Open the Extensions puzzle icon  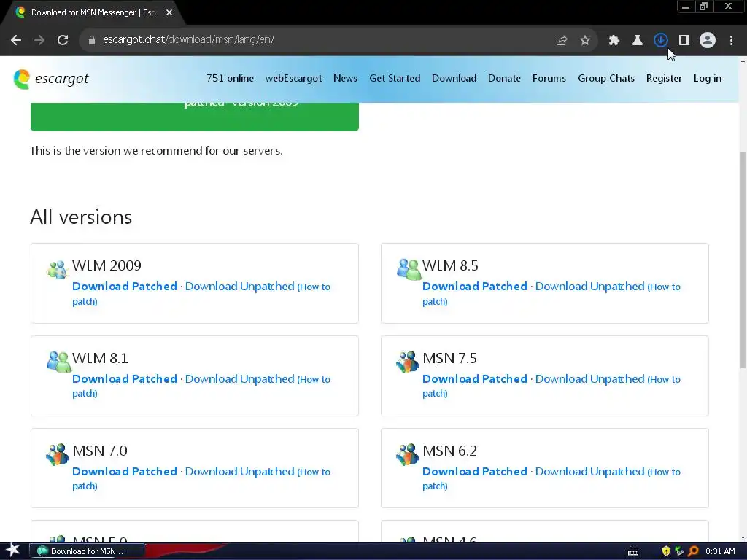tap(614, 41)
